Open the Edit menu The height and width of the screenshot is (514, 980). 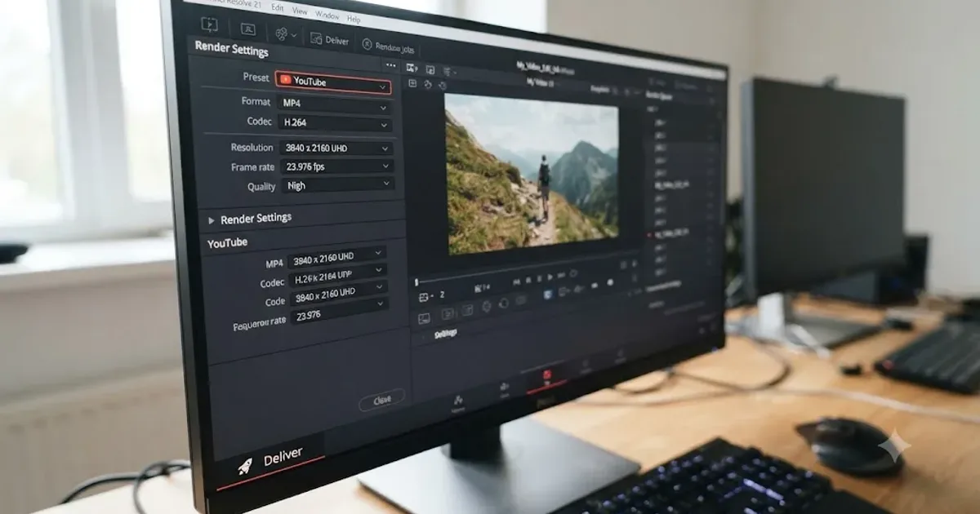click(x=278, y=7)
